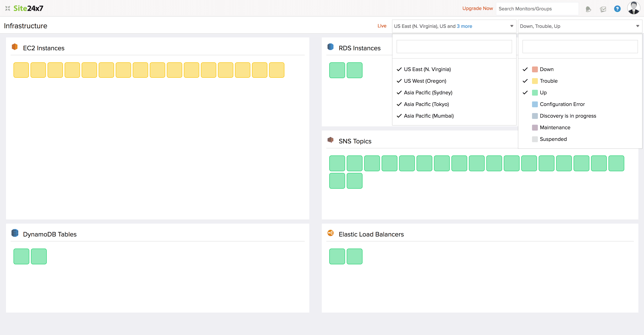Click the collapse-view icon beside the Site24x7 logo
This screenshot has width=644, height=335.
[7, 9]
